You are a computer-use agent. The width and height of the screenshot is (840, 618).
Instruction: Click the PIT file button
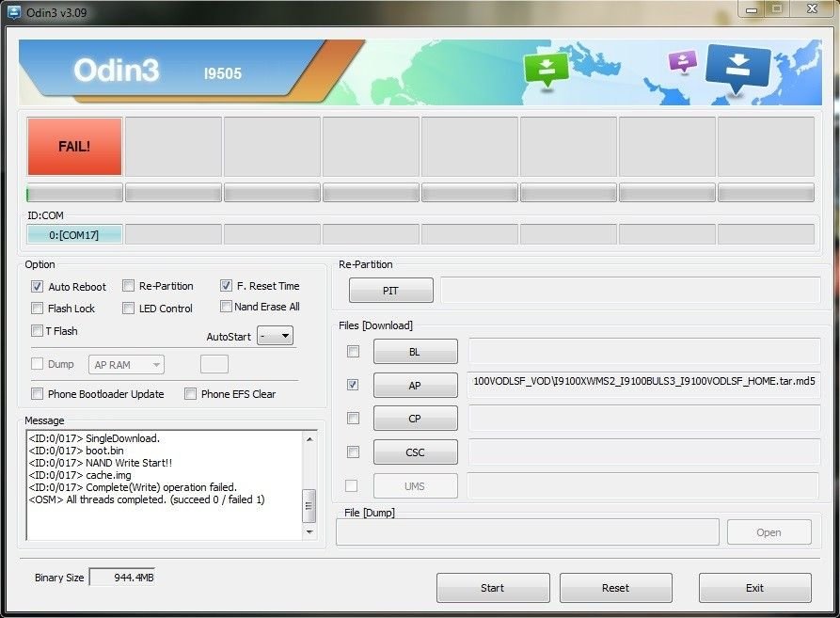point(390,291)
